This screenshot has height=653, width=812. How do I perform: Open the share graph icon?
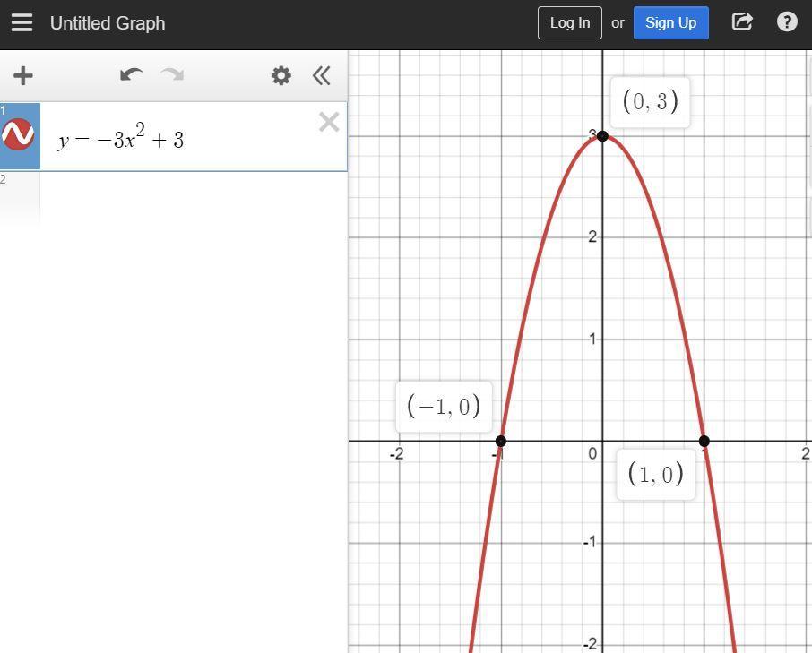(741, 21)
